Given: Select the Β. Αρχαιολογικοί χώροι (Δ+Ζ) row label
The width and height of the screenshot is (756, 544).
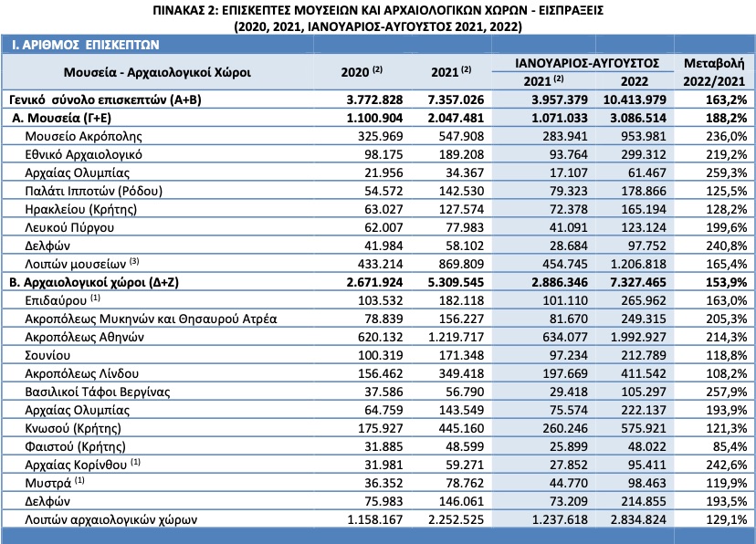Looking at the screenshot, I should [x=94, y=282].
